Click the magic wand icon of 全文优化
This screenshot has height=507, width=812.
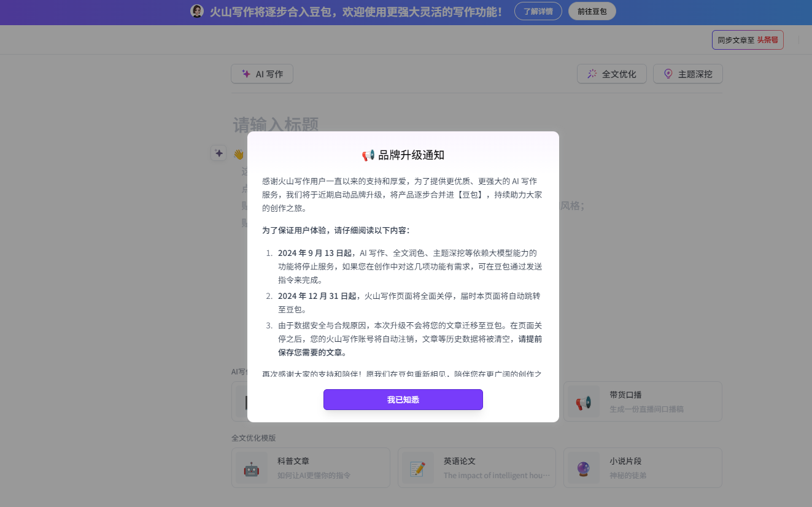click(x=592, y=74)
